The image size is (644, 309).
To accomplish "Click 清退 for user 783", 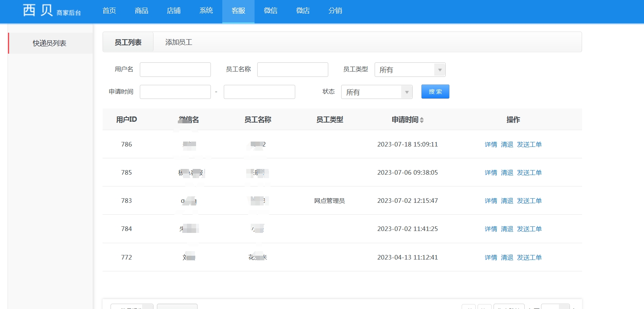I will click(507, 201).
